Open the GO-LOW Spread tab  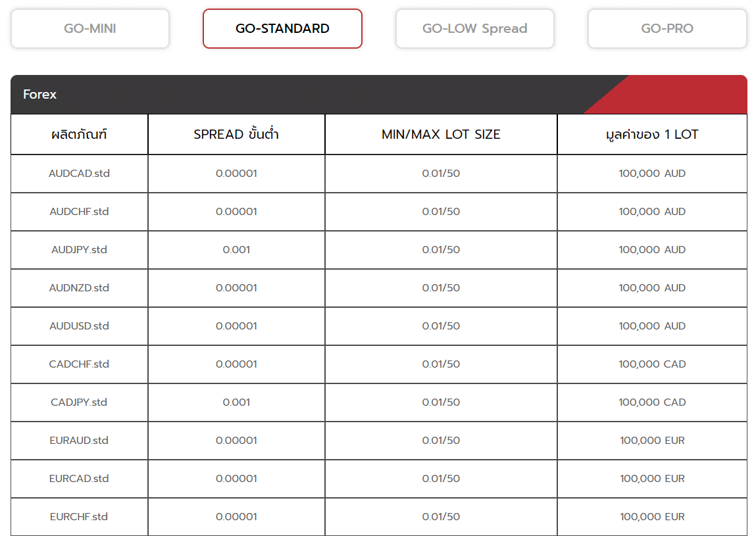tap(474, 29)
